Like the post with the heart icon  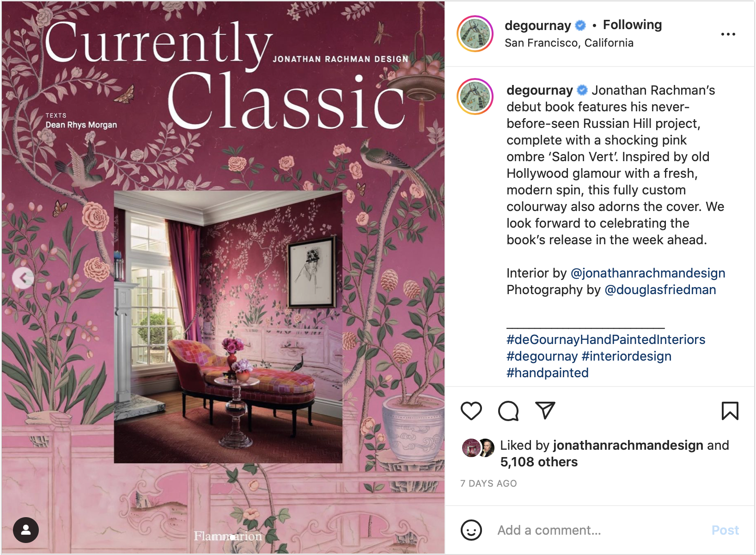tap(471, 410)
